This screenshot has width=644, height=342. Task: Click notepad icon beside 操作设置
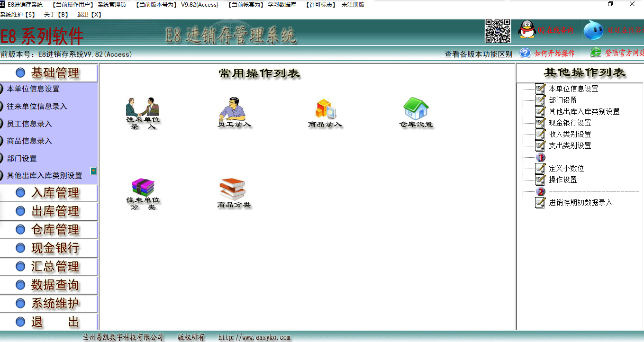[540, 180]
